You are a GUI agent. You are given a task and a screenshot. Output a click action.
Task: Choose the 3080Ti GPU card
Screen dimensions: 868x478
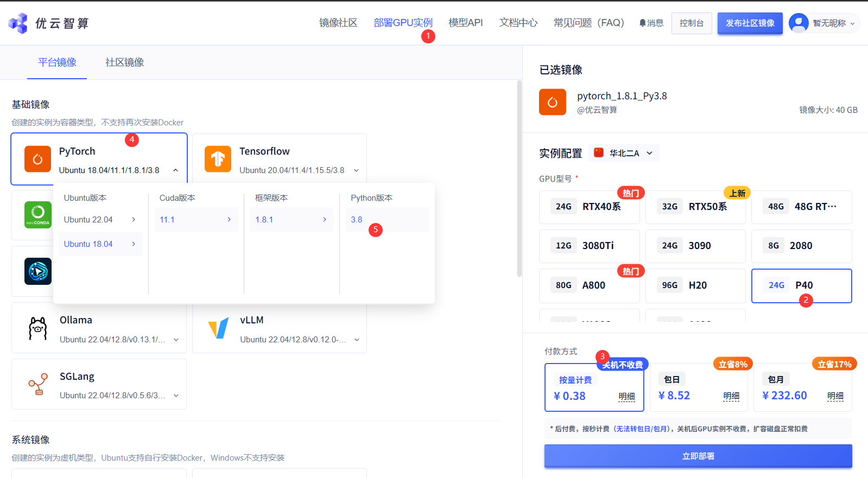pyautogui.click(x=590, y=246)
